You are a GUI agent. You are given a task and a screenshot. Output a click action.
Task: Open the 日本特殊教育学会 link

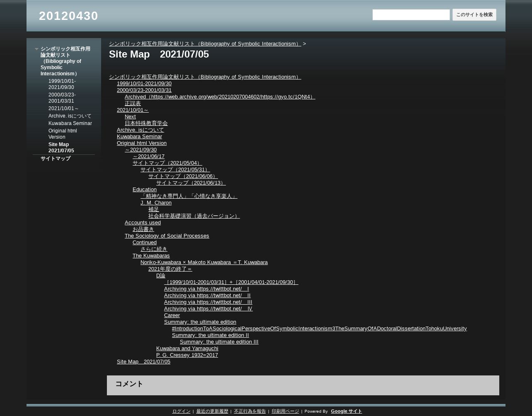(146, 123)
